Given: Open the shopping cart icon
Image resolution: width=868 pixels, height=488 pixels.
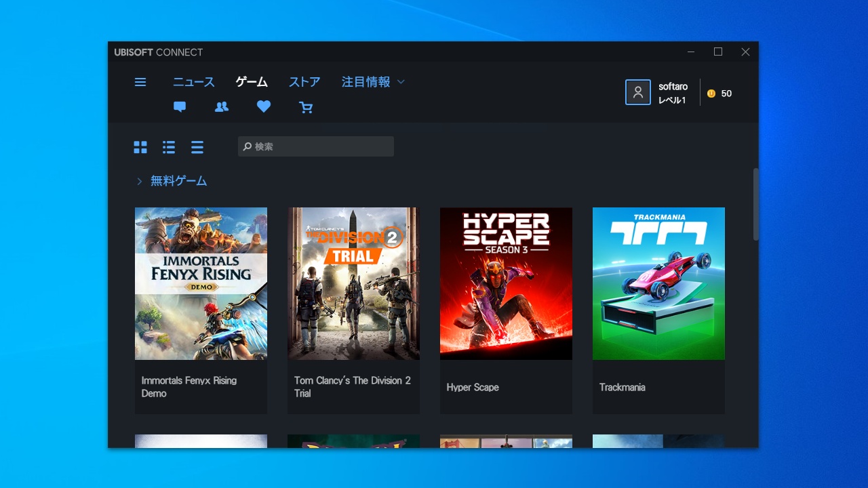Looking at the screenshot, I should [306, 107].
